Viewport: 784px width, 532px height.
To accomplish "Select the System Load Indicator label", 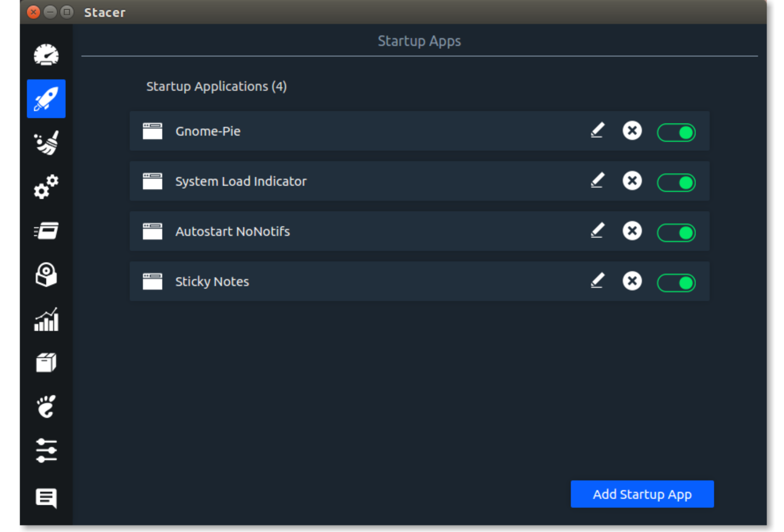I will pos(241,181).
